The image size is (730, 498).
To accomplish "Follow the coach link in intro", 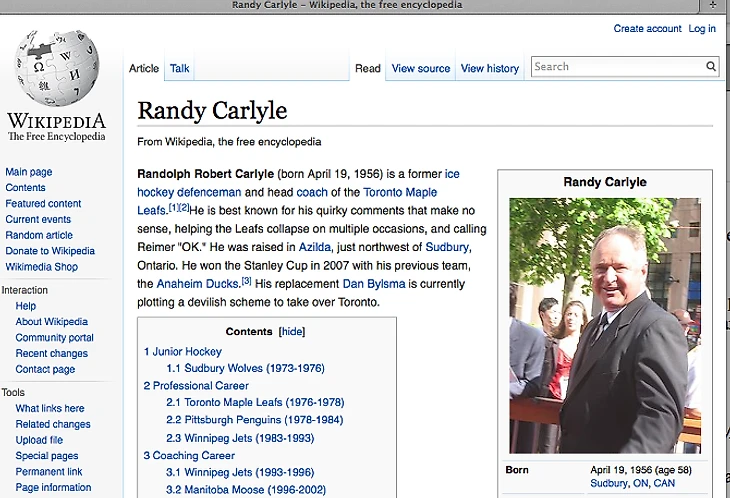I will pyautogui.click(x=312, y=192).
